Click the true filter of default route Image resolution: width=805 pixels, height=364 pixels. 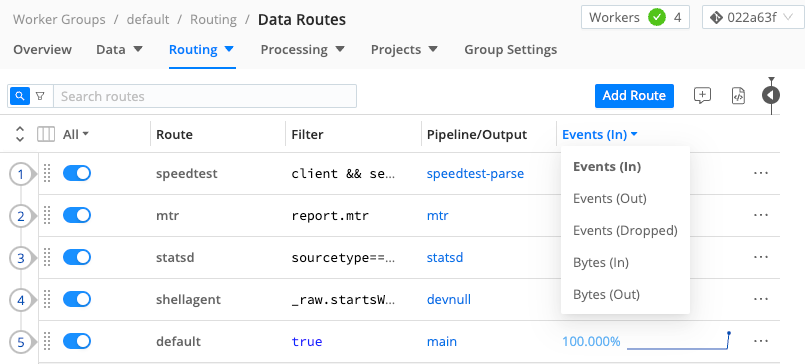[x=306, y=341]
